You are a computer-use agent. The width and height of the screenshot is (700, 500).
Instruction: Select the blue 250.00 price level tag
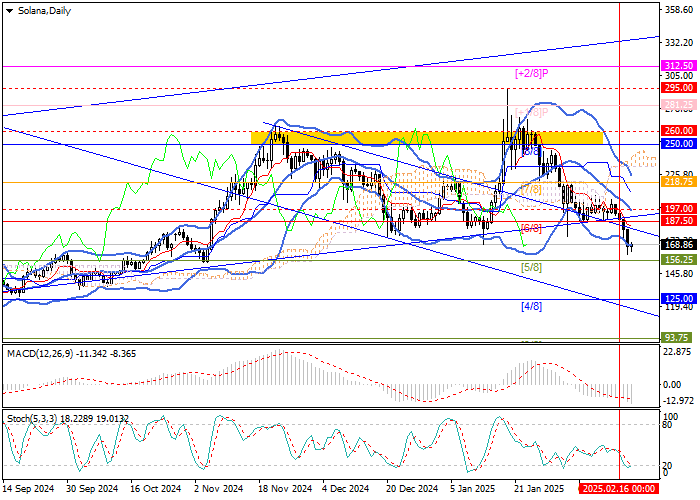680,144
